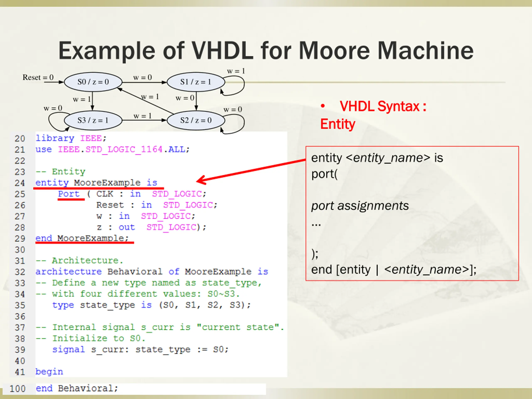Click code line 'end Behavioral;'
This screenshot has width=532, height=399.
(x=77, y=388)
